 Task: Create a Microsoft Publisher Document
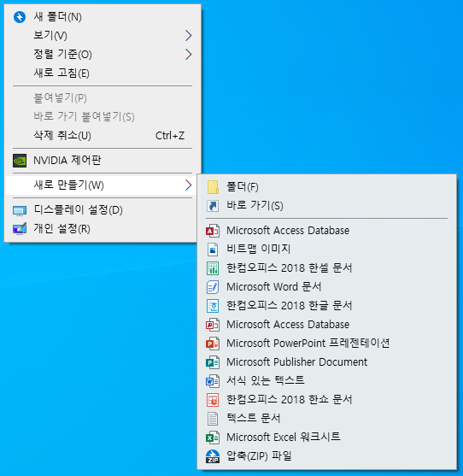tap(327, 362)
